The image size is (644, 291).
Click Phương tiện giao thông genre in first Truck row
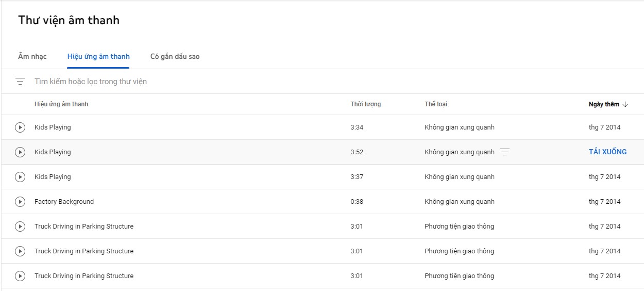coord(459,227)
